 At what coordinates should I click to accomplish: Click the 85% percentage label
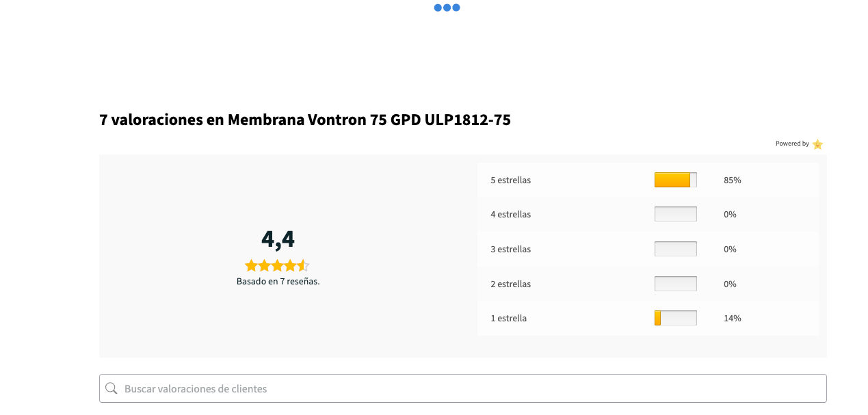point(733,180)
